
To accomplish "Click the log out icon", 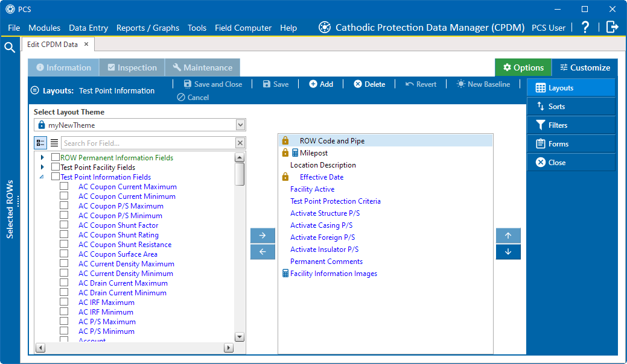I will pyautogui.click(x=612, y=27).
